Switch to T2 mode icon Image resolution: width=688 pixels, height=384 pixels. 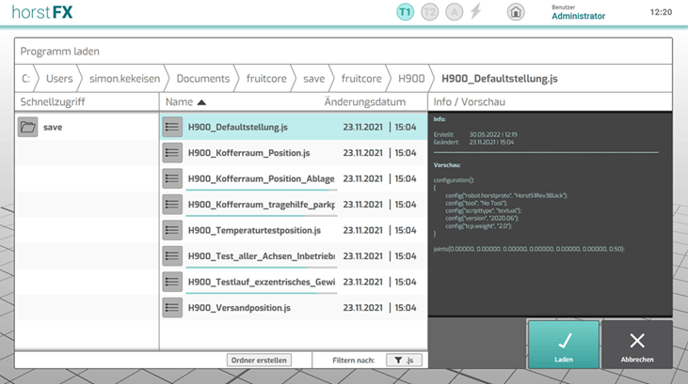pyautogui.click(x=430, y=12)
